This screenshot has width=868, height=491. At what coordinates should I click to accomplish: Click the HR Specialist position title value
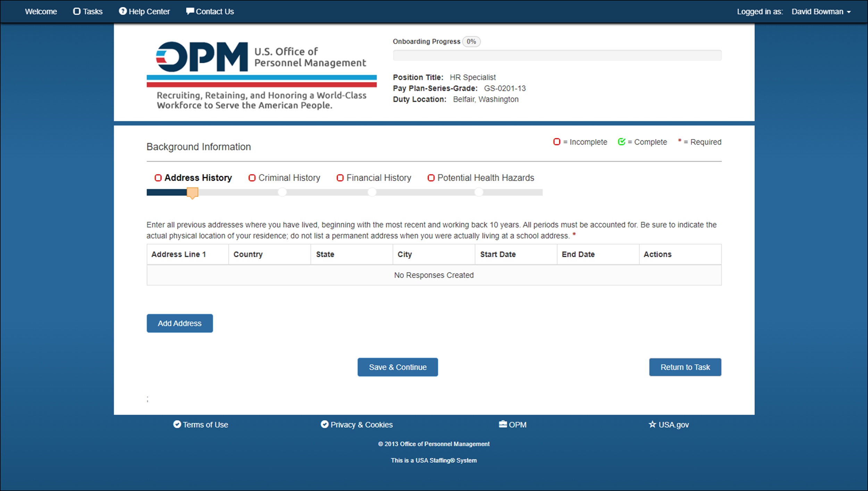coord(473,77)
